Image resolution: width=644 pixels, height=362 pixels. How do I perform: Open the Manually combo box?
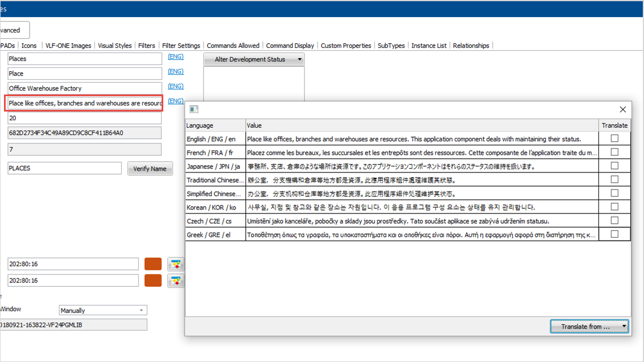102,310
